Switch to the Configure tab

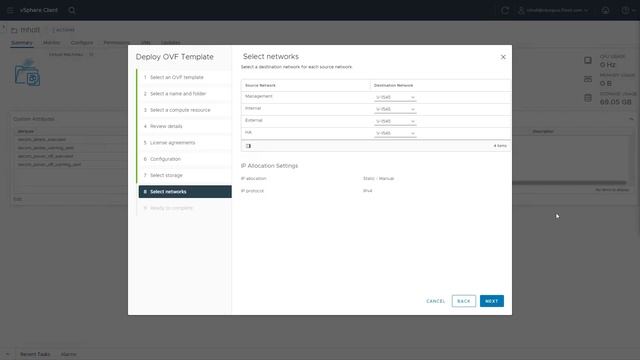tap(82, 42)
